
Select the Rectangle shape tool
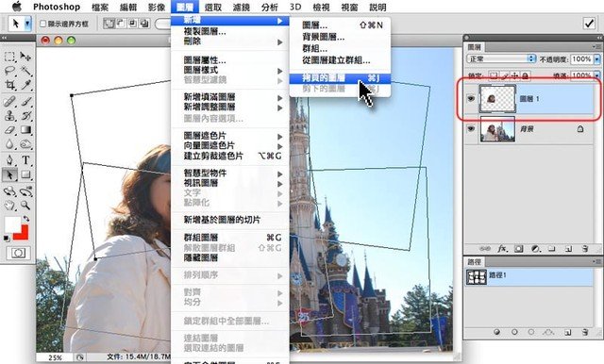pos(25,174)
